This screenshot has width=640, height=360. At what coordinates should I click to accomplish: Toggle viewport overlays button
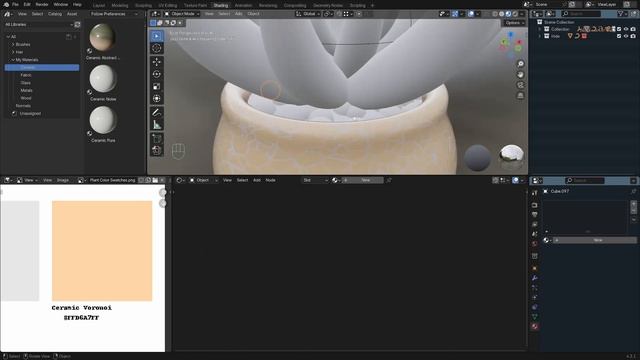(471, 14)
